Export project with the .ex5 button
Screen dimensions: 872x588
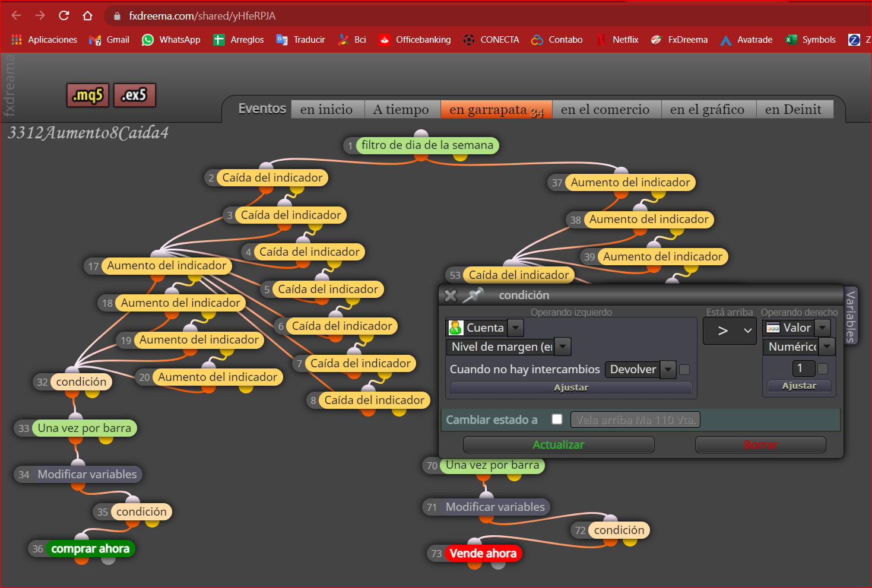coord(135,95)
